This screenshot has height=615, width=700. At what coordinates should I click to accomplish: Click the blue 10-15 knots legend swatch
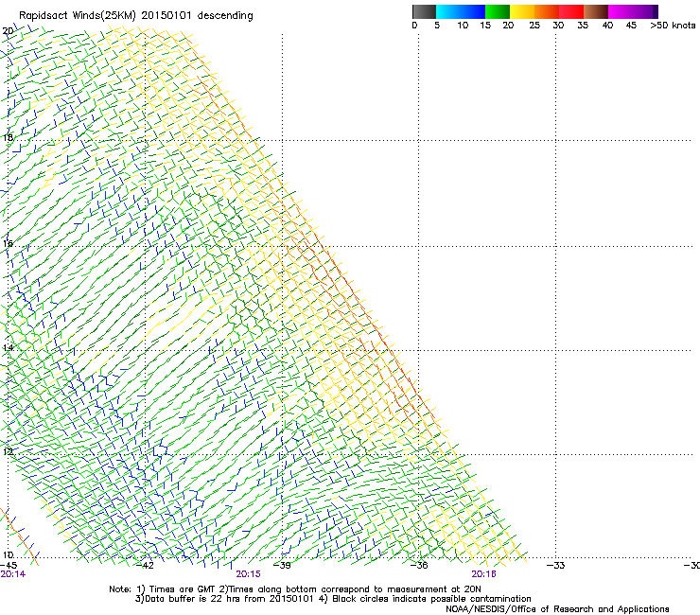(x=473, y=11)
